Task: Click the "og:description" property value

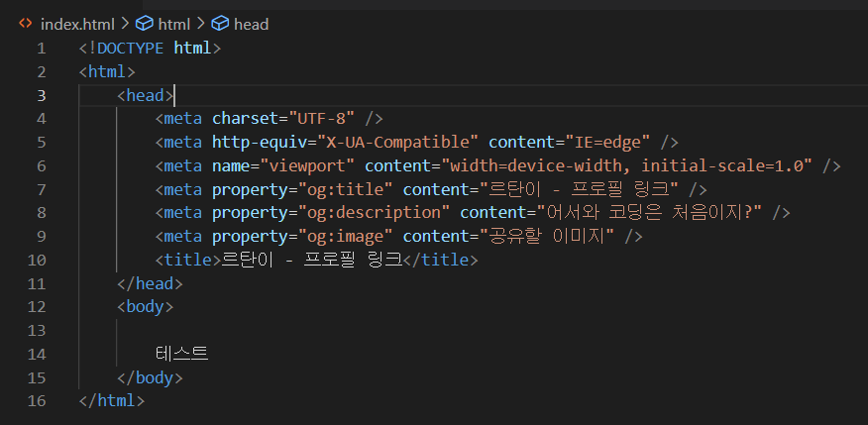Action: tap(375, 212)
